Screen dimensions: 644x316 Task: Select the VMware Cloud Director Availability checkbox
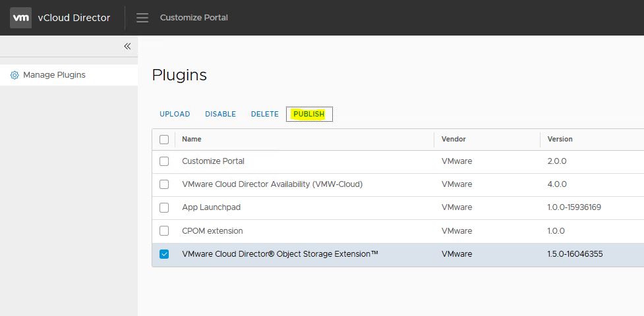(x=164, y=184)
